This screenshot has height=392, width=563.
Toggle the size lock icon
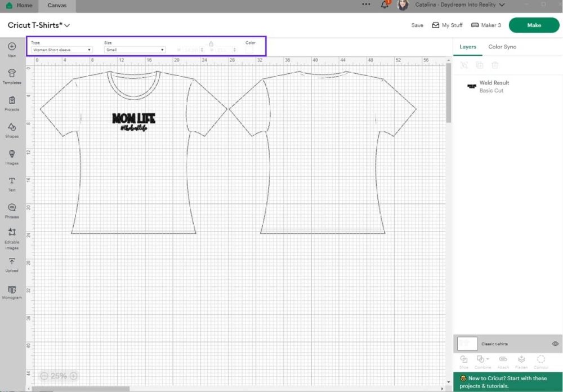[x=211, y=43]
